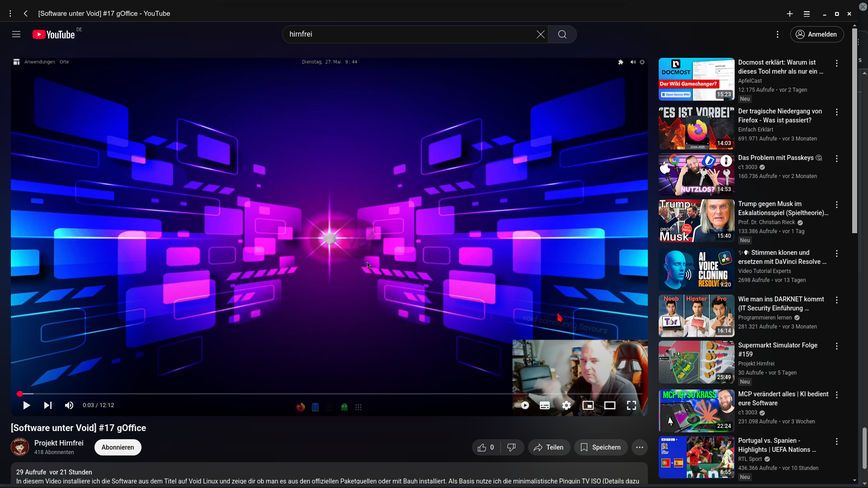
Task: Open YouTube settings three-dot menu near Anmelden
Action: click(777, 34)
